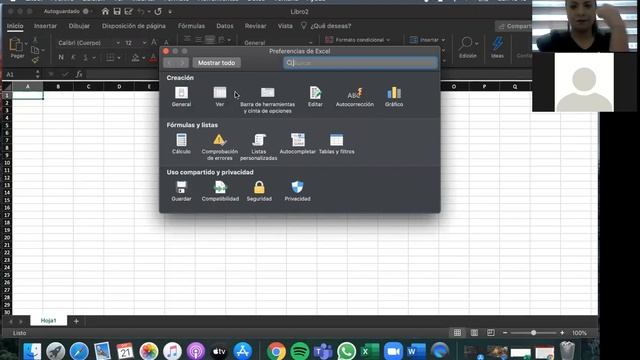Image resolution: width=640 pixels, height=360 pixels.
Task: Click Mostrar todo button
Action: tap(216, 63)
